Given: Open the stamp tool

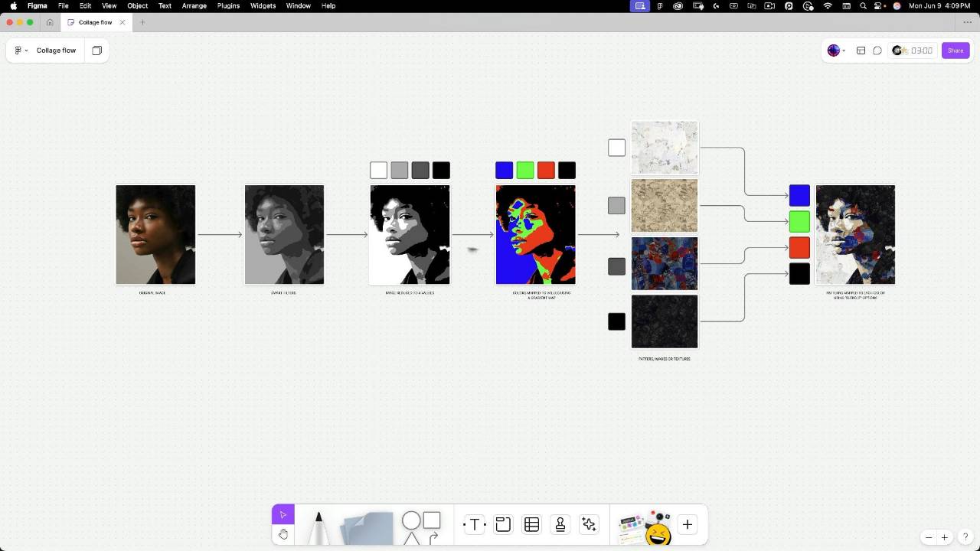Looking at the screenshot, I should (x=560, y=524).
